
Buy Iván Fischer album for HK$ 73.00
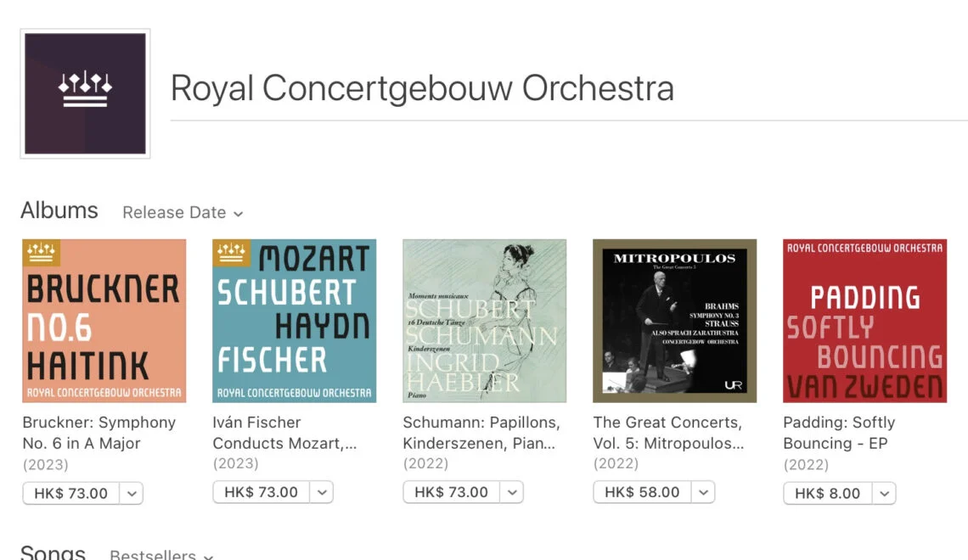tap(262, 492)
